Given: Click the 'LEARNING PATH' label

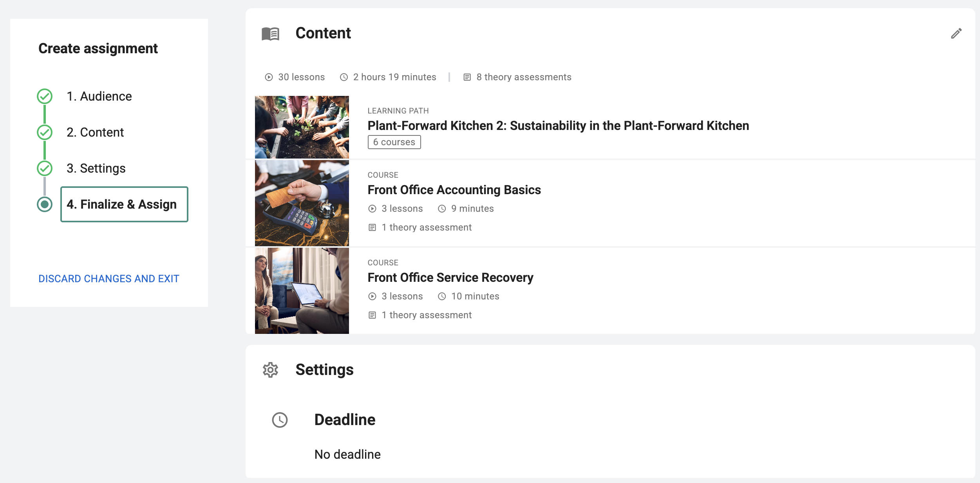Looking at the screenshot, I should [x=398, y=111].
